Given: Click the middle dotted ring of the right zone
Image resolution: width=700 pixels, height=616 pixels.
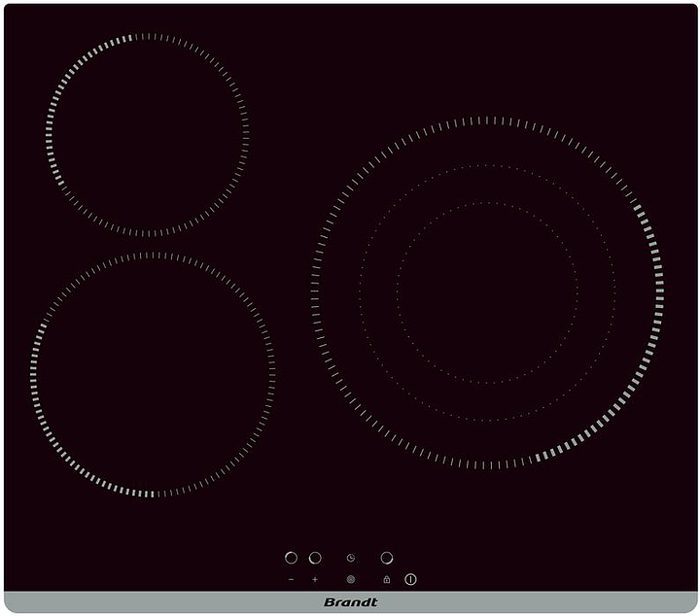Looking at the screenshot, I should click(487, 165).
